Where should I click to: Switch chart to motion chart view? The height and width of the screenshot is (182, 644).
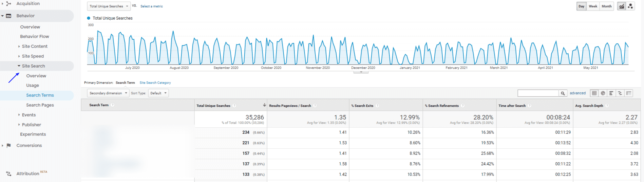pos(630,6)
